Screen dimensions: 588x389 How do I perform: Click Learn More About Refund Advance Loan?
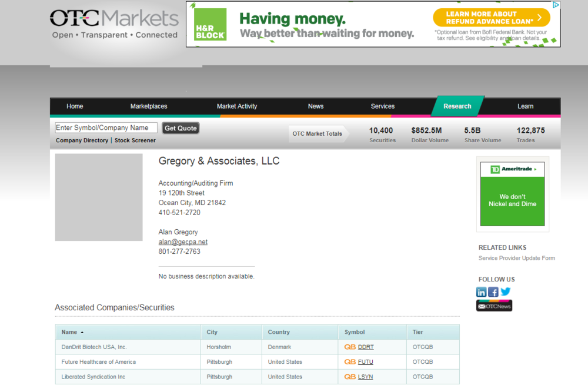pyautogui.click(x=491, y=18)
